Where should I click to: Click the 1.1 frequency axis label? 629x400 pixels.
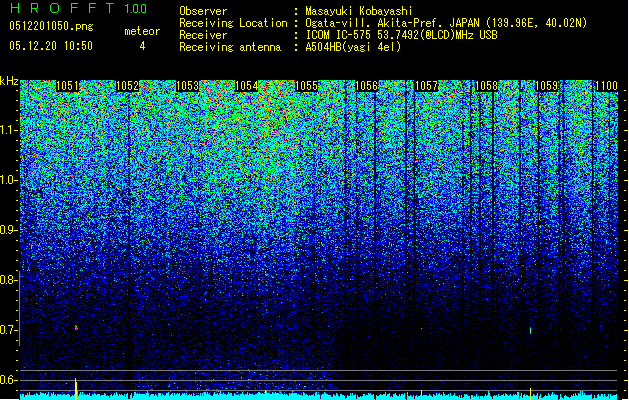click(9, 130)
